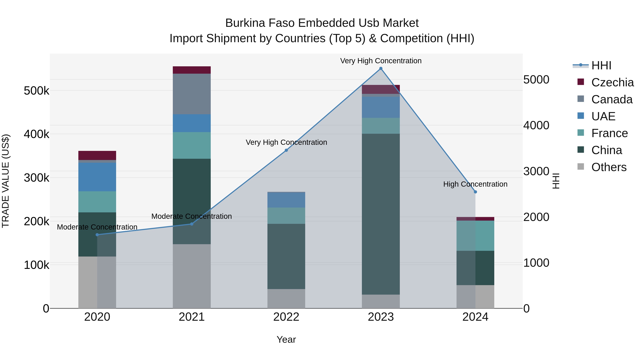This screenshot has width=644, height=362.
Task: Click the 3000 HHI axis tick
Action: tap(536, 171)
